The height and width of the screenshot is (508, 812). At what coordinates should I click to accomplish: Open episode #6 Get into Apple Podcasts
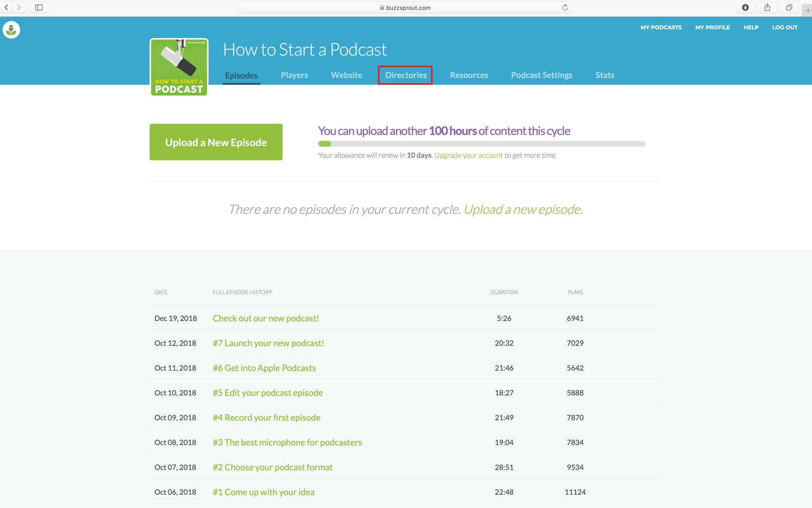tap(264, 368)
